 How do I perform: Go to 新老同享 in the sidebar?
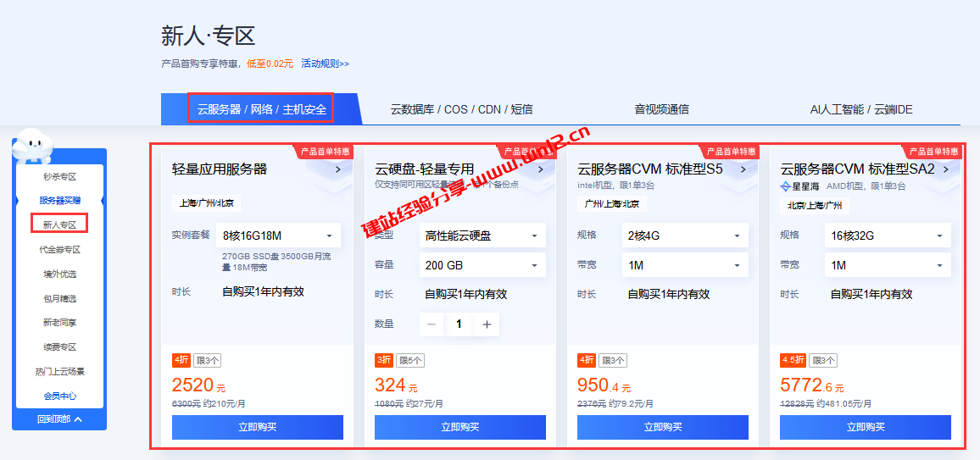tap(60, 323)
